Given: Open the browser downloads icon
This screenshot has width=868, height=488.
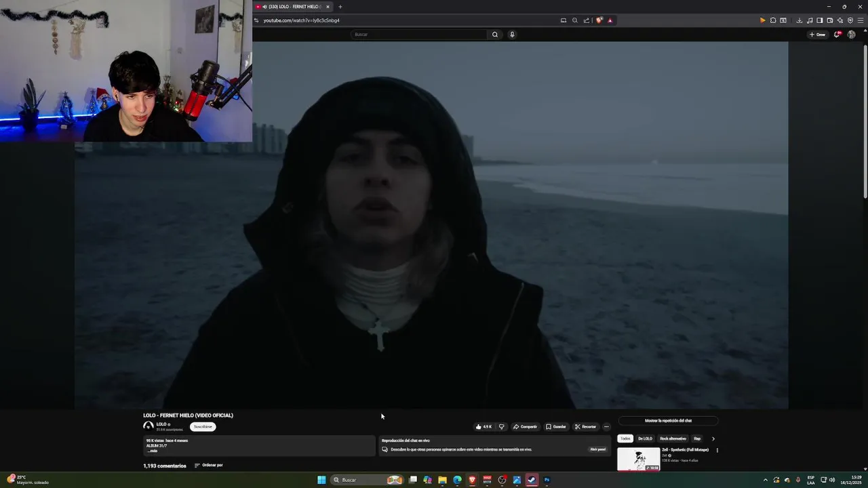Looking at the screenshot, I should click(800, 20).
